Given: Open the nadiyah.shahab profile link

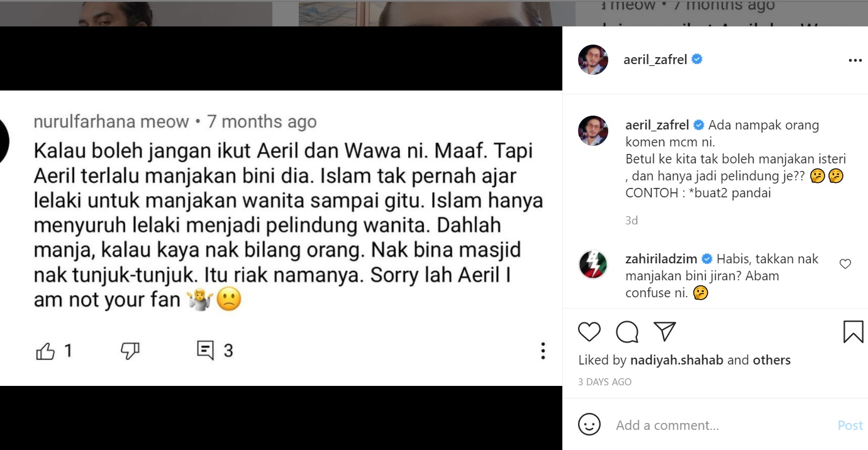Looking at the screenshot, I should click(x=677, y=360).
